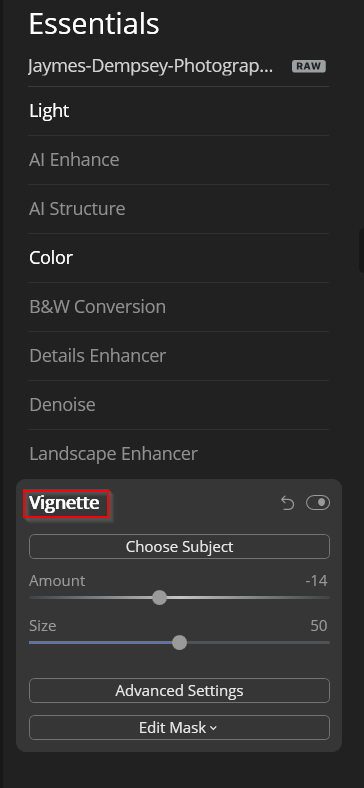Click the Amount slider handle

tap(159, 598)
